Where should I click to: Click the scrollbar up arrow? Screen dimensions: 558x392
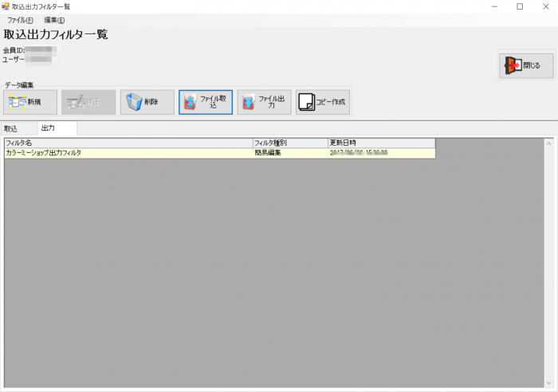tap(548, 143)
